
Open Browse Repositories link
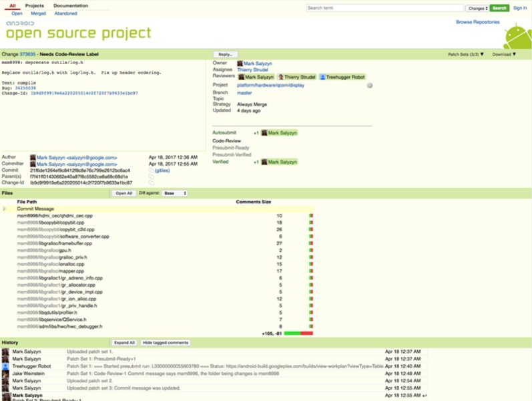click(478, 22)
